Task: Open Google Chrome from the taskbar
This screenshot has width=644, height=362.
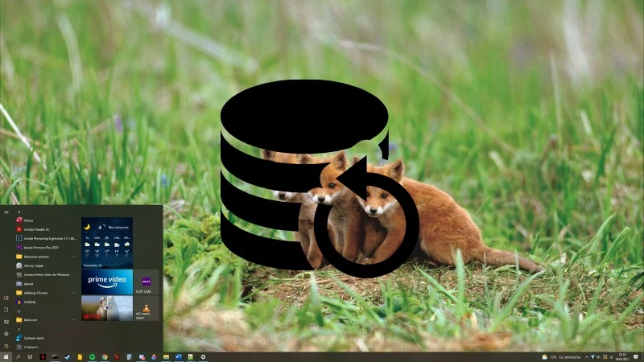Action: click(x=105, y=357)
